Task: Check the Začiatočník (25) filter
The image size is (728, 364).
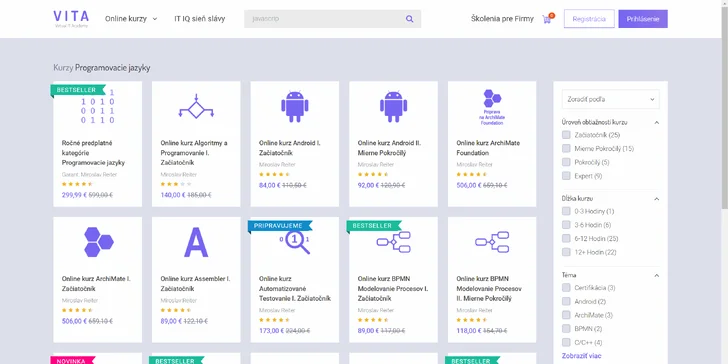Action: (566, 135)
